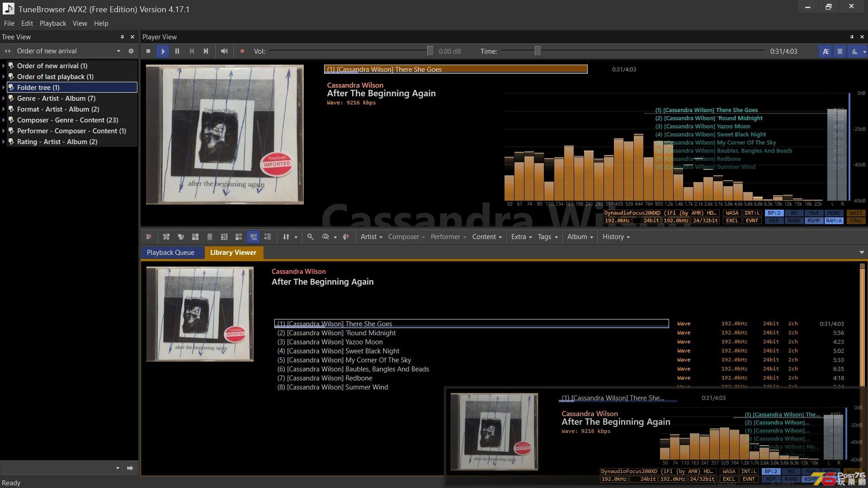
Task: Click the record button in transport bar
Action: (x=241, y=51)
